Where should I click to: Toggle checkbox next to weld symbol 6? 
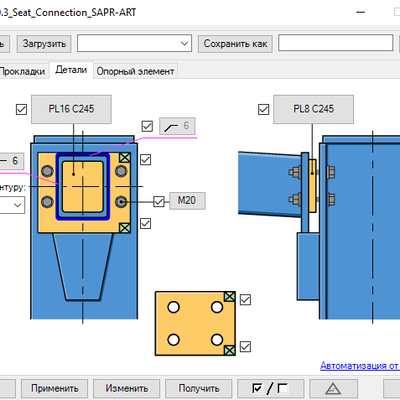coord(147,126)
